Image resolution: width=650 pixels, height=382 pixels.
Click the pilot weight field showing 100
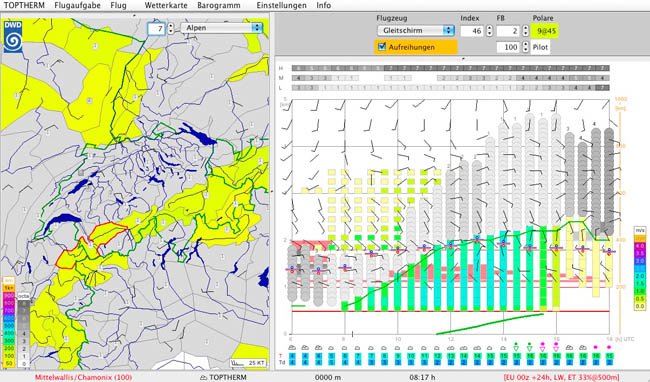point(508,47)
